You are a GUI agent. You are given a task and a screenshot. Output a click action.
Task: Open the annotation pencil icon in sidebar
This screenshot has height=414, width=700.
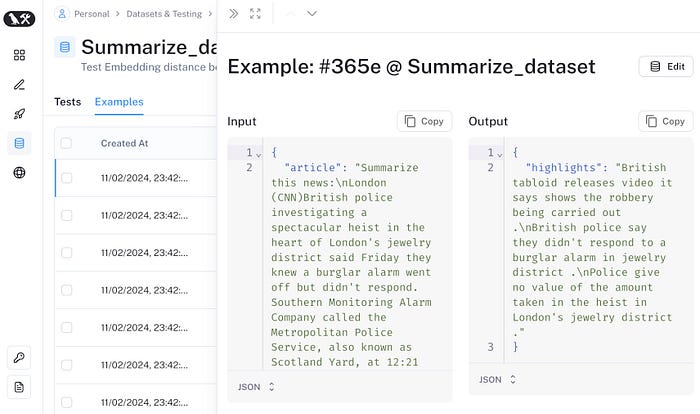pyautogui.click(x=19, y=84)
